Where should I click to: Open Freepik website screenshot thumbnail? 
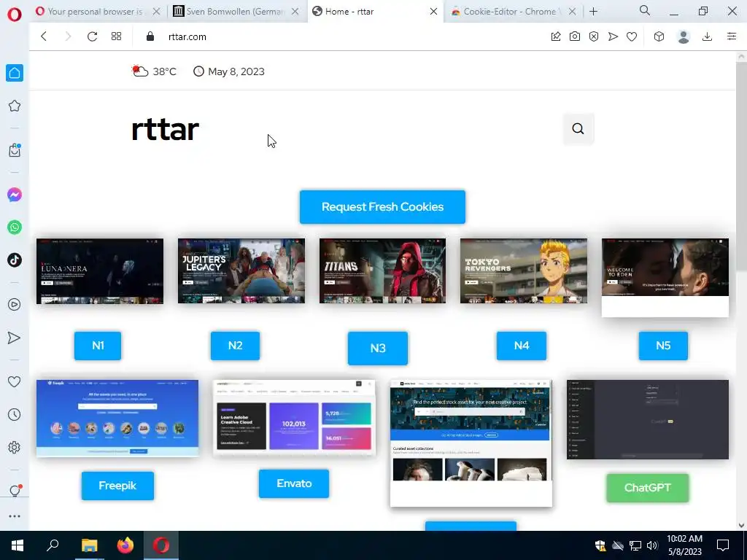[x=117, y=418]
